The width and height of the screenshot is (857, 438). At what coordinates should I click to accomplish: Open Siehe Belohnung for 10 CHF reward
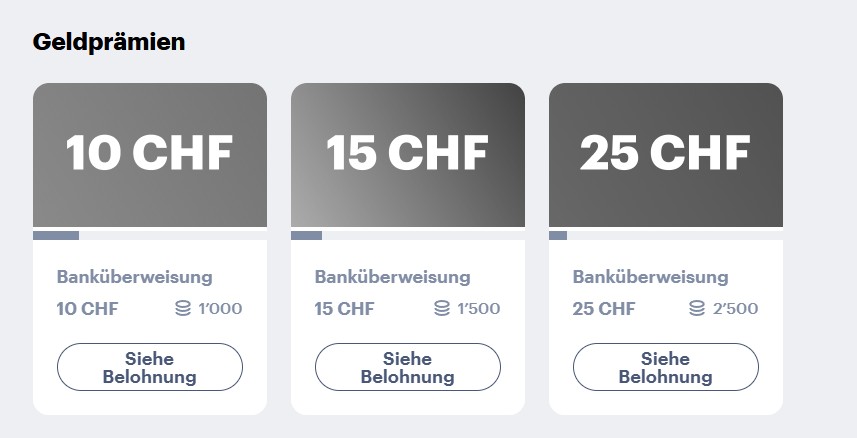click(150, 367)
